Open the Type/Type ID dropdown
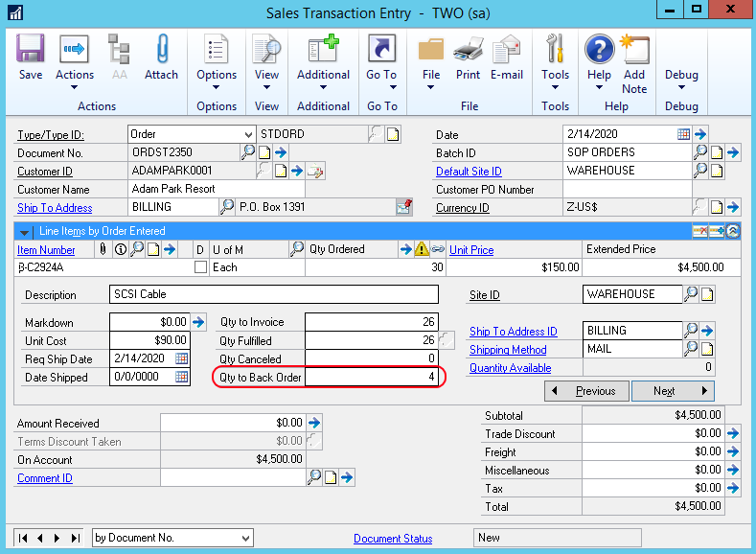The width and height of the screenshot is (756, 554). (x=248, y=134)
